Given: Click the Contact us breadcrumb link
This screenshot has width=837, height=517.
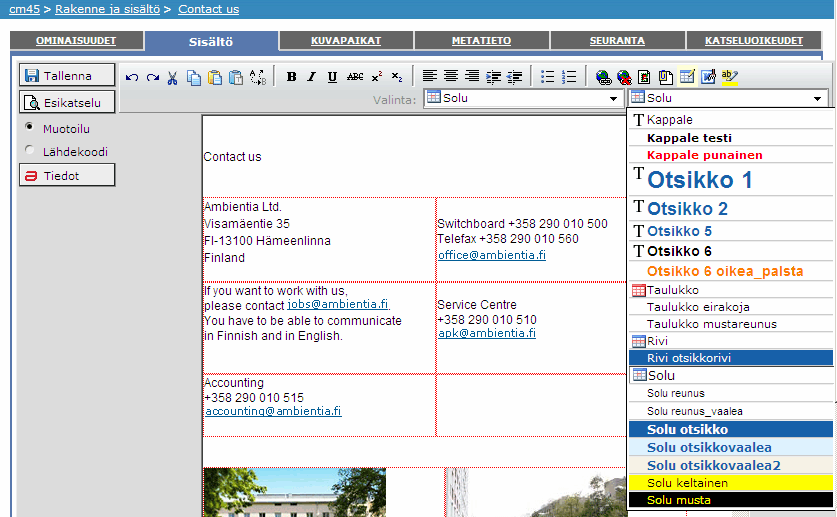Looking at the screenshot, I should coord(209,9).
